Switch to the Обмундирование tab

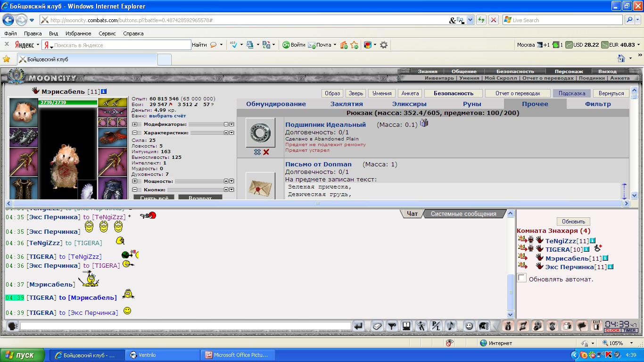276,104
